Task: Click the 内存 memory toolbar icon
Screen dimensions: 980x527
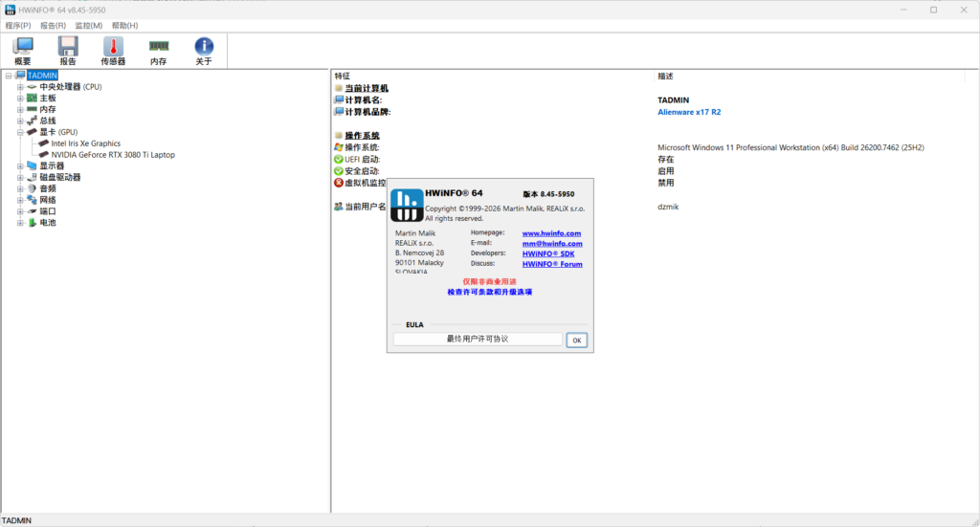Action: click(158, 50)
